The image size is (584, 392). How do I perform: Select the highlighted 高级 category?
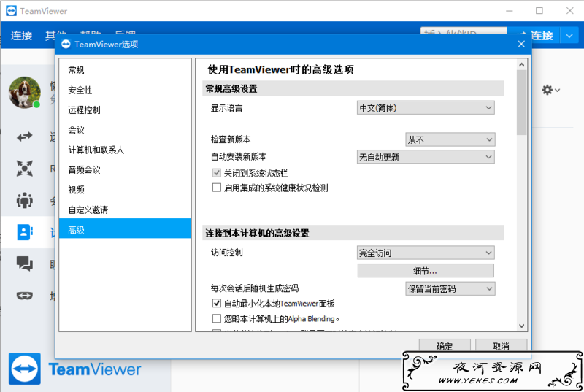(x=125, y=230)
